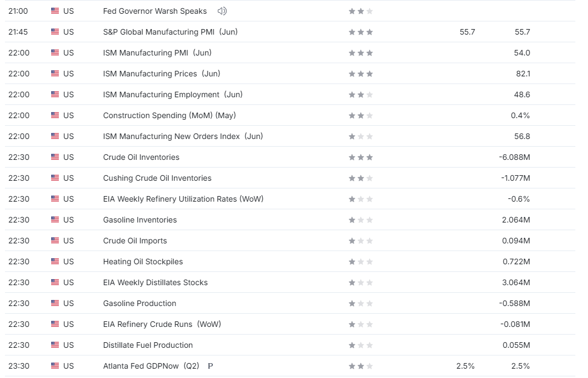Click the preliminary P icon next to GDPNow

pos(210,366)
